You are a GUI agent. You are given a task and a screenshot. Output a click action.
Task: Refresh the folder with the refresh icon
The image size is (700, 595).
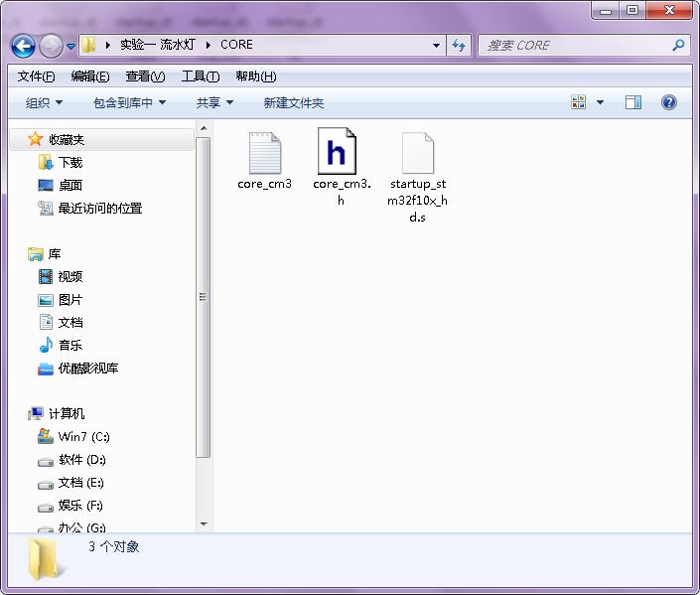(459, 46)
